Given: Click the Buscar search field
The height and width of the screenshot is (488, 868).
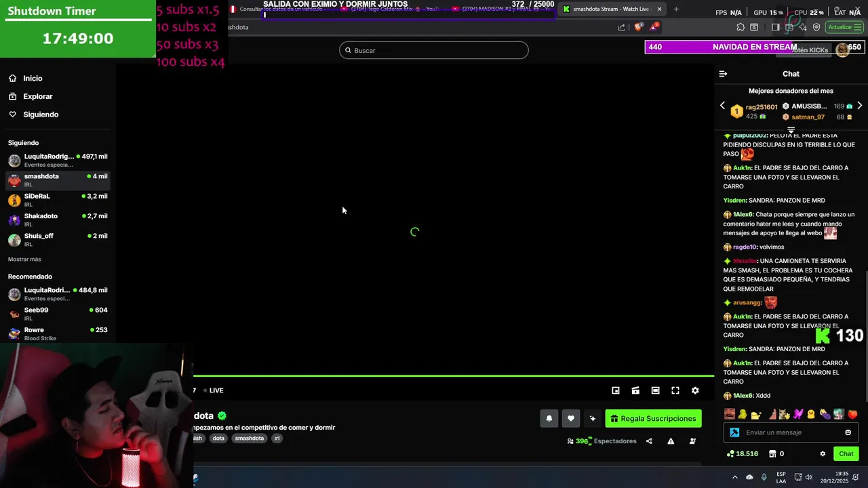Looking at the screenshot, I should pos(434,50).
